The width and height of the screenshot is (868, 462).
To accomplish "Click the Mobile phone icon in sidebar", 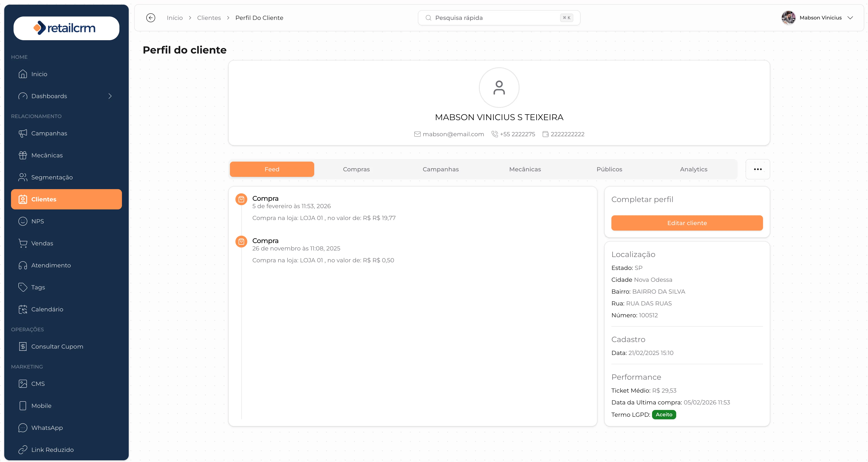I will pos(23,406).
